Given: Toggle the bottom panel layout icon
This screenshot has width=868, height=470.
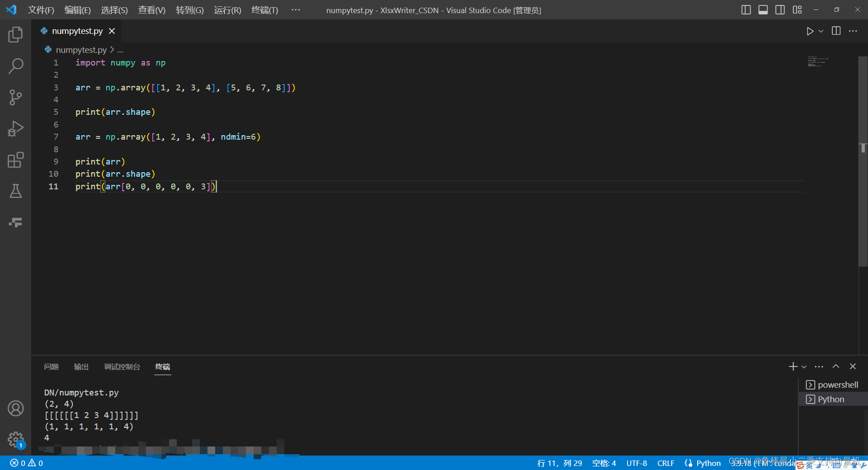Looking at the screenshot, I should (x=763, y=10).
